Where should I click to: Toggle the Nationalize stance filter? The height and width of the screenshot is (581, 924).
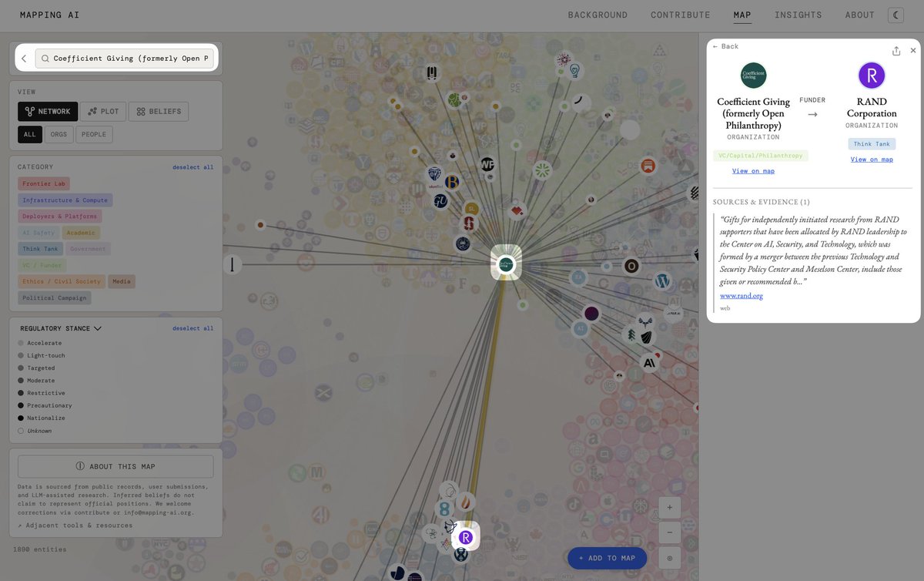(x=40, y=418)
